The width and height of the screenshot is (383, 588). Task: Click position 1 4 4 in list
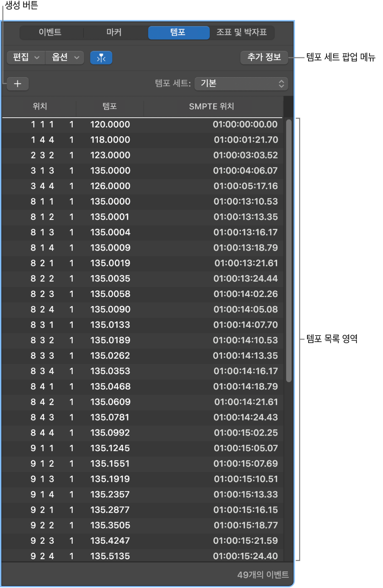(x=42, y=140)
